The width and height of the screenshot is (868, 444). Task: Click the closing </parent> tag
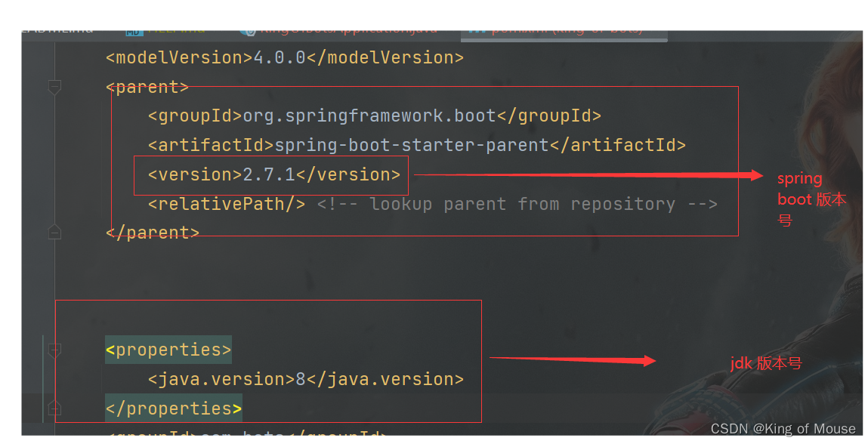[x=153, y=233]
